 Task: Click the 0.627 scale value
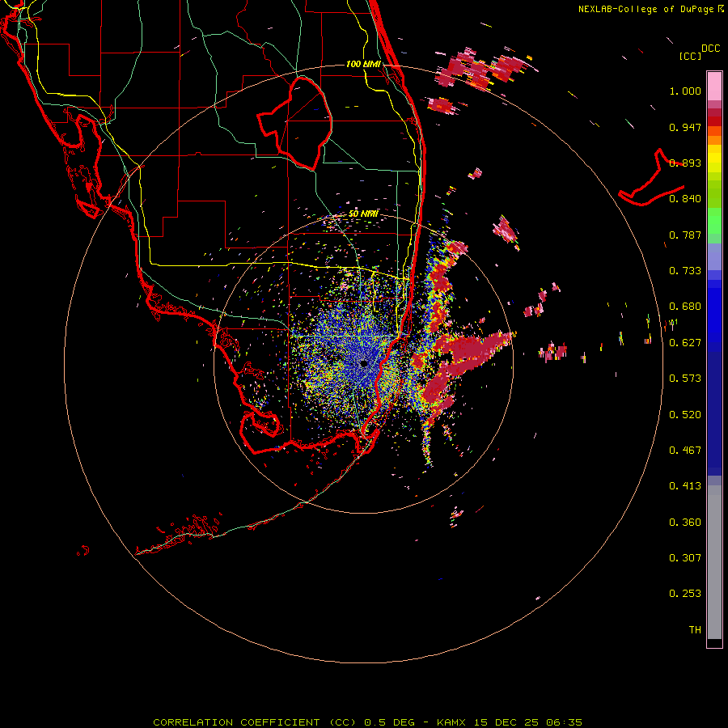tap(685, 343)
